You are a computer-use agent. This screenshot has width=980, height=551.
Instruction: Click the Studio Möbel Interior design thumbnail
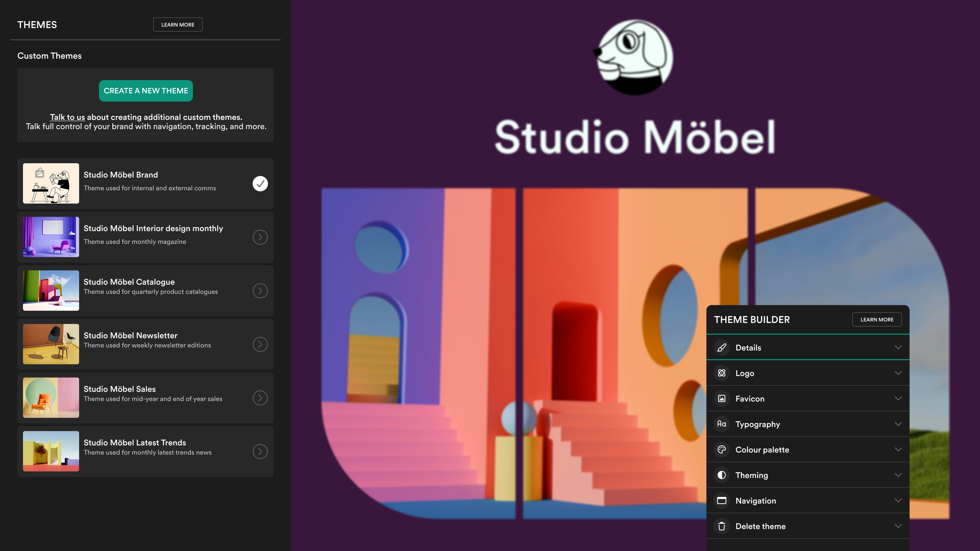(51, 237)
